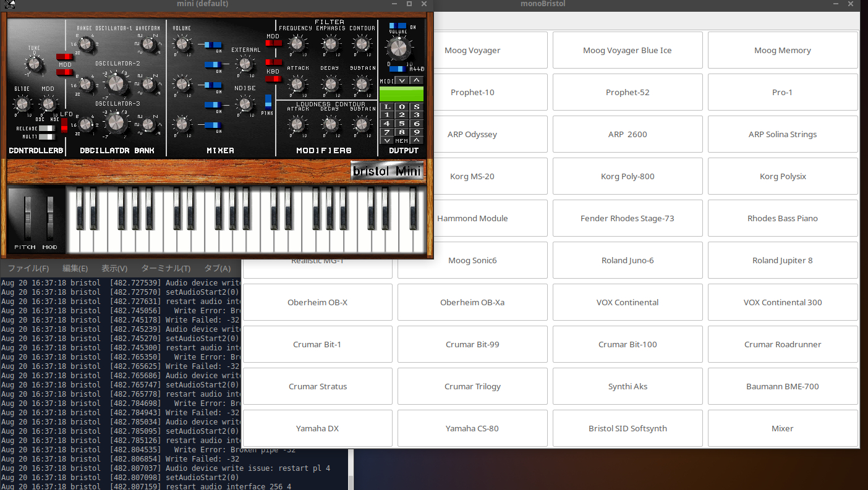The width and height of the screenshot is (868, 490).
Task: Open the 表示(V) menu in terminal
Action: (114, 268)
